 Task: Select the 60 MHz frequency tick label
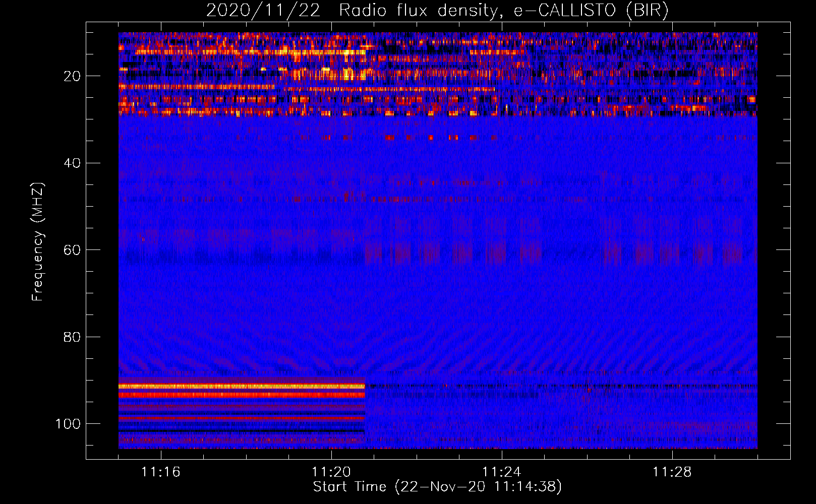[72, 250]
